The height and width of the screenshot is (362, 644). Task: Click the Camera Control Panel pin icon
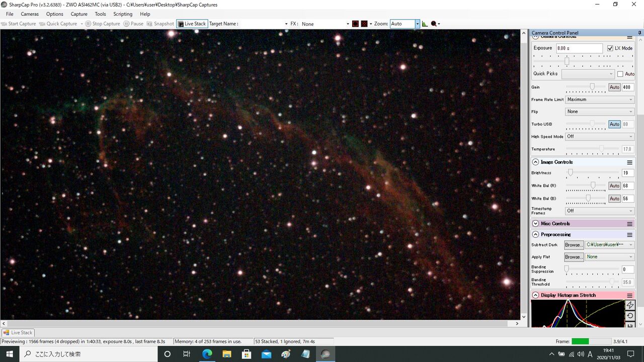tap(640, 33)
